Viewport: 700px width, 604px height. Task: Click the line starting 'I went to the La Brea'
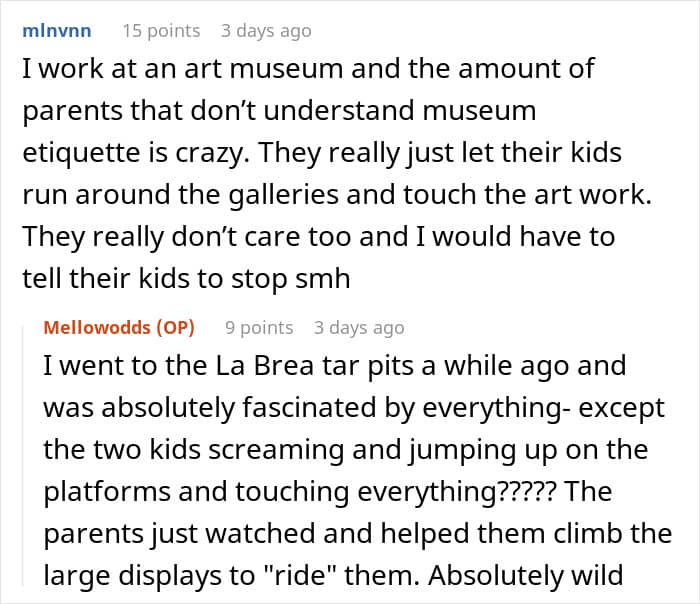(x=334, y=365)
